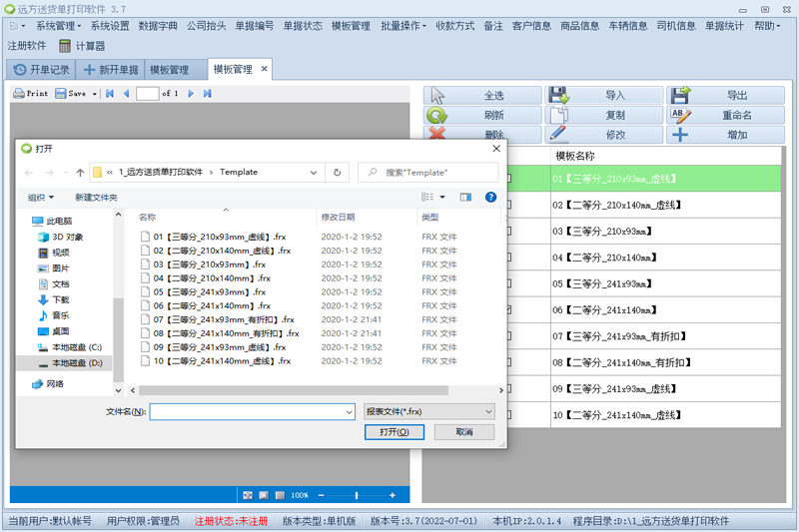799x532 pixels.
Task: Open the 计算器 calculator tool
Action: [82, 45]
